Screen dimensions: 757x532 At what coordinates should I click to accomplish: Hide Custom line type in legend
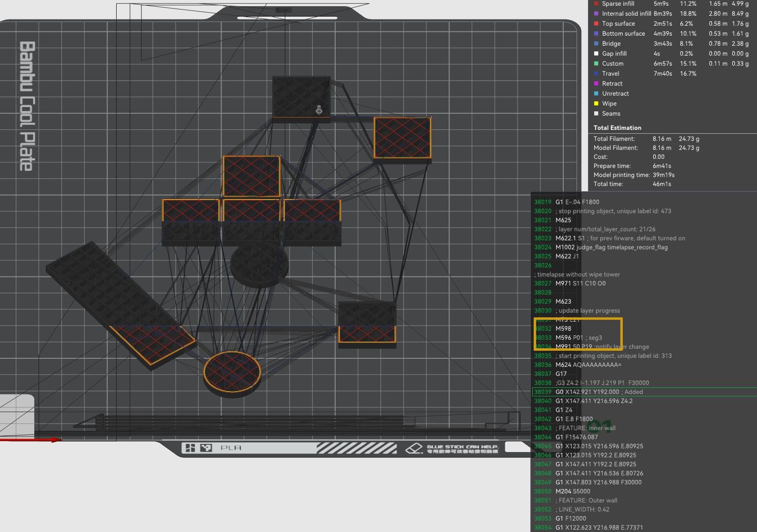[596, 64]
